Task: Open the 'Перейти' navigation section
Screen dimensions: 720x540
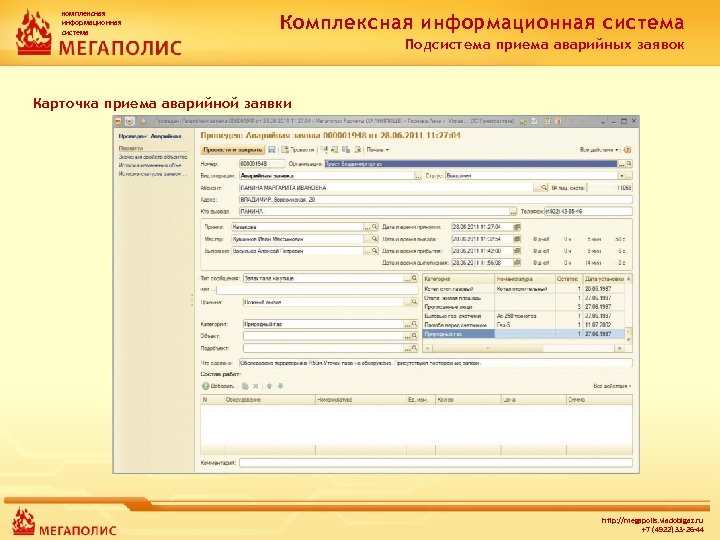Action: pos(131,148)
